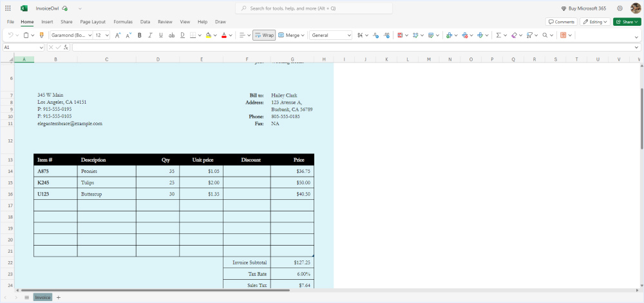Image resolution: width=644 pixels, height=303 pixels.
Task: Click the conditional formatting icon
Action: [400, 35]
